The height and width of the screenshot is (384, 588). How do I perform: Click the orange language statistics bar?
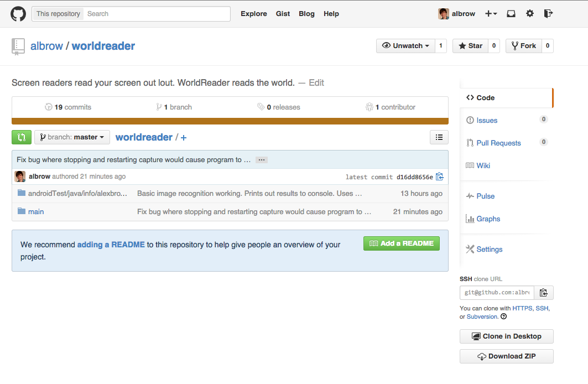tap(230, 121)
